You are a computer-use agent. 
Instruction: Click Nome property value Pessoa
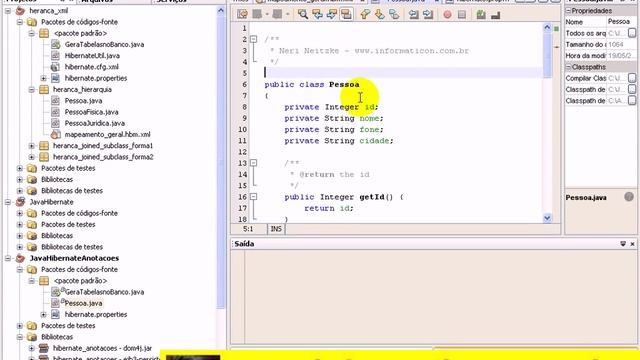(619, 22)
